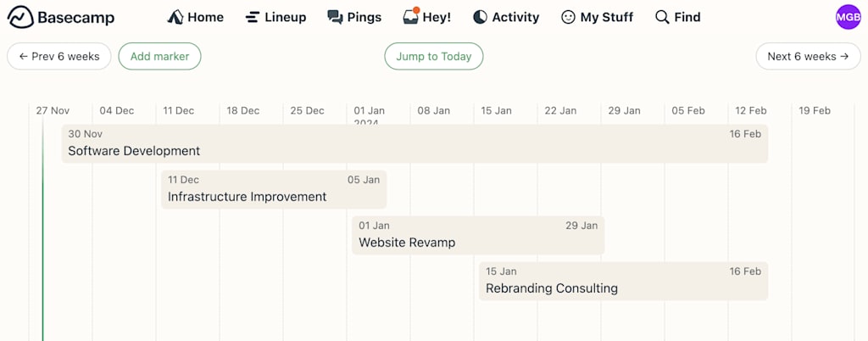Click the Activity half-circle icon
Screen dimensions: 868x341
pos(480,17)
